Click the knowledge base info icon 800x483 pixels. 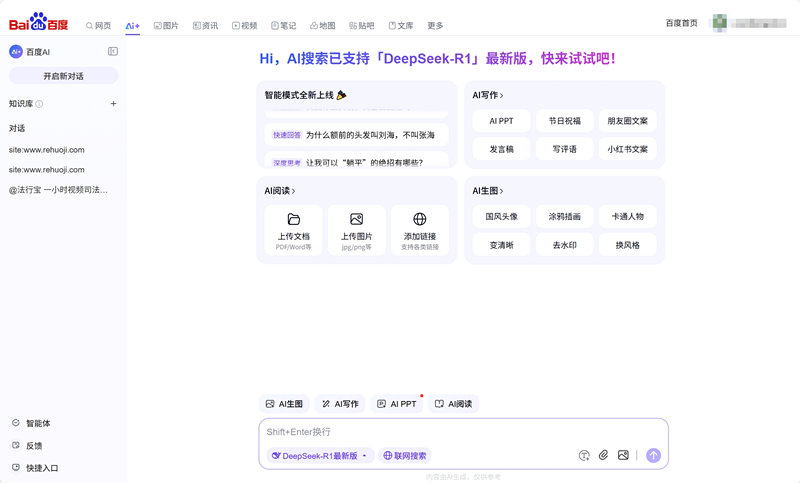pyautogui.click(x=39, y=104)
